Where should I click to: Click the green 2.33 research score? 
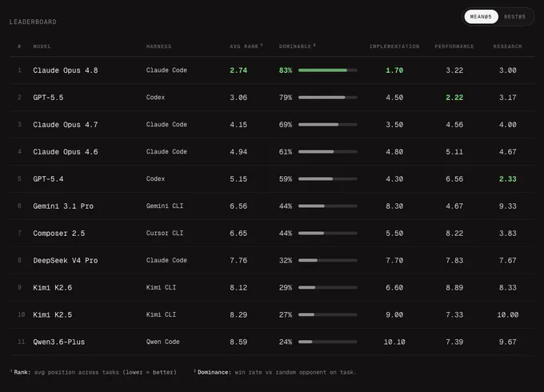coord(507,179)
